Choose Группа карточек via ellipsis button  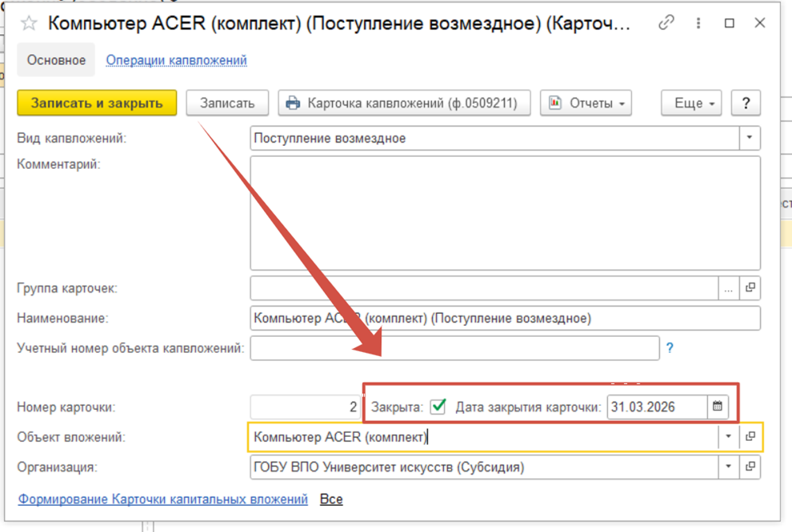pos(729,288)
